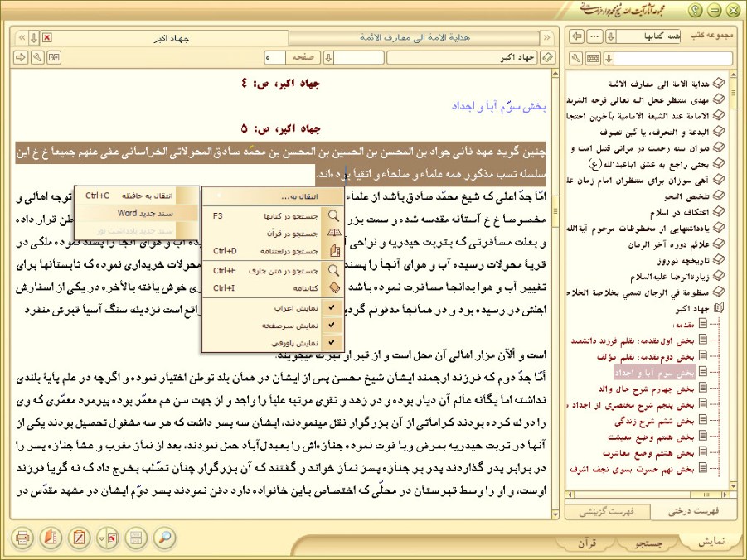Open the tab list dropdown arrow beside red X
747x560 pixels.
[34, 37]
